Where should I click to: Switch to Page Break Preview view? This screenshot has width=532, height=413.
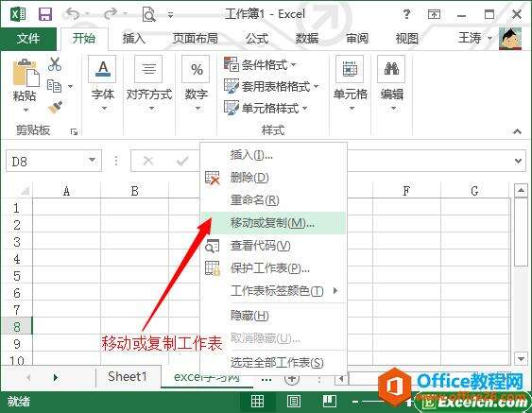click(329, 402)
